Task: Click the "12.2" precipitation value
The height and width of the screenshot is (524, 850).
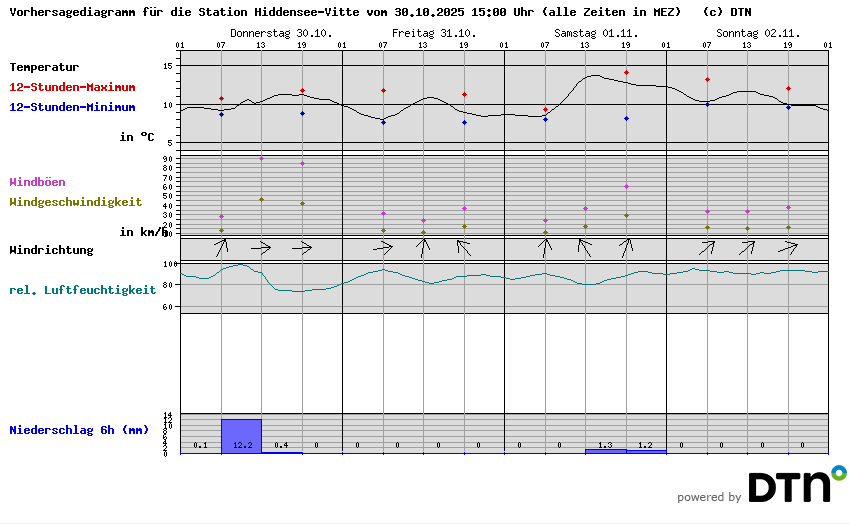Action: click(242, 445)
